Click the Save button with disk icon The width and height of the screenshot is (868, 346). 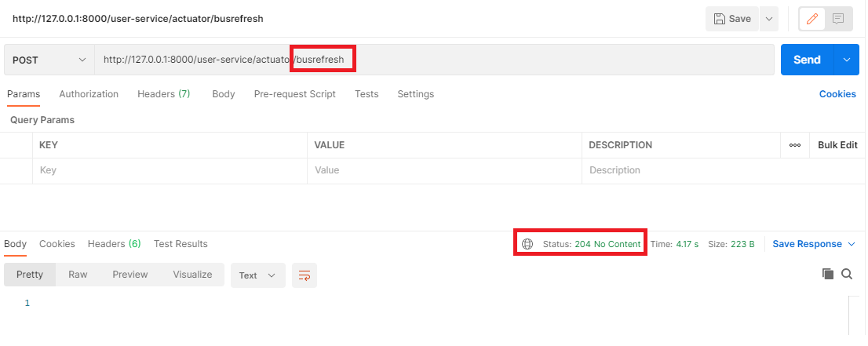pyautogui.click(x=732, y=19)
